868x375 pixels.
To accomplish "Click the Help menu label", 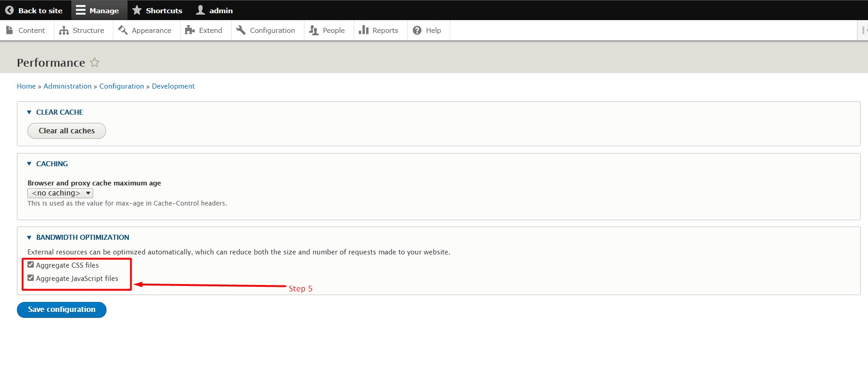I will (x=433, y=31).
